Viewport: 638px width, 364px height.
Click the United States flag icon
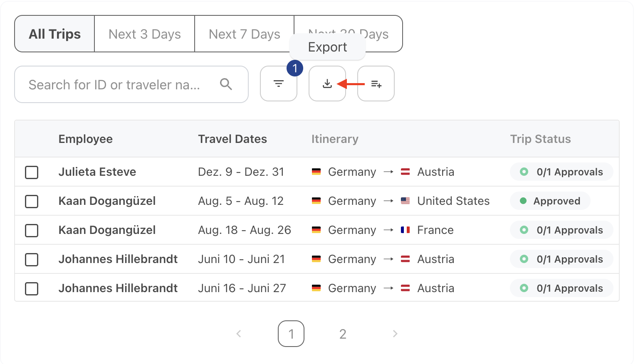coord(405,201)
